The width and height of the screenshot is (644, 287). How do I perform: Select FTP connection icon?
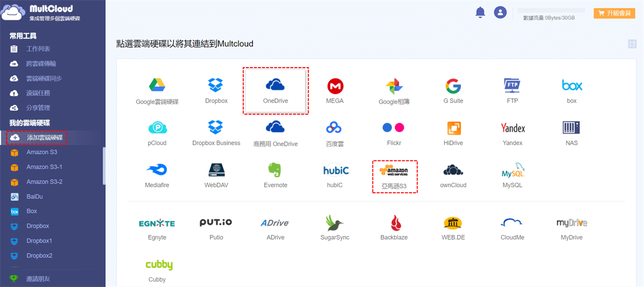513,85
